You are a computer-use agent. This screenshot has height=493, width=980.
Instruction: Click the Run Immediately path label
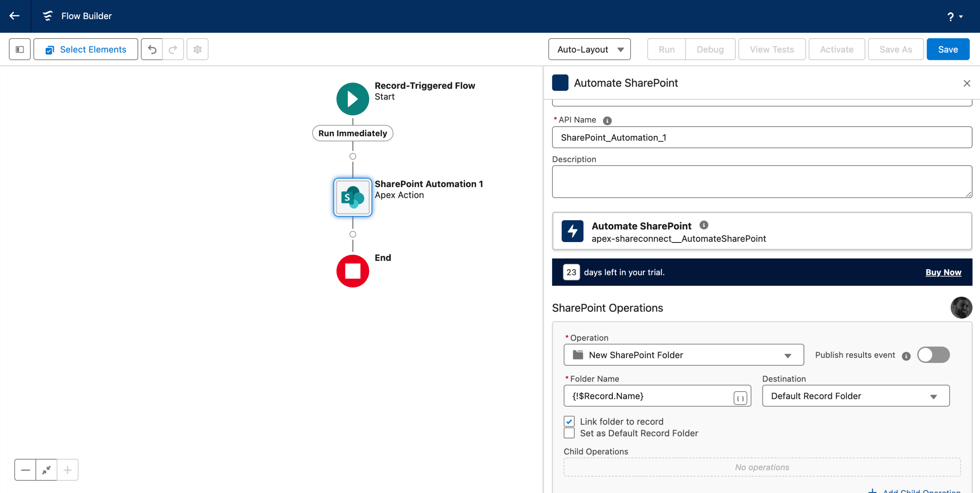click(353, 133)
